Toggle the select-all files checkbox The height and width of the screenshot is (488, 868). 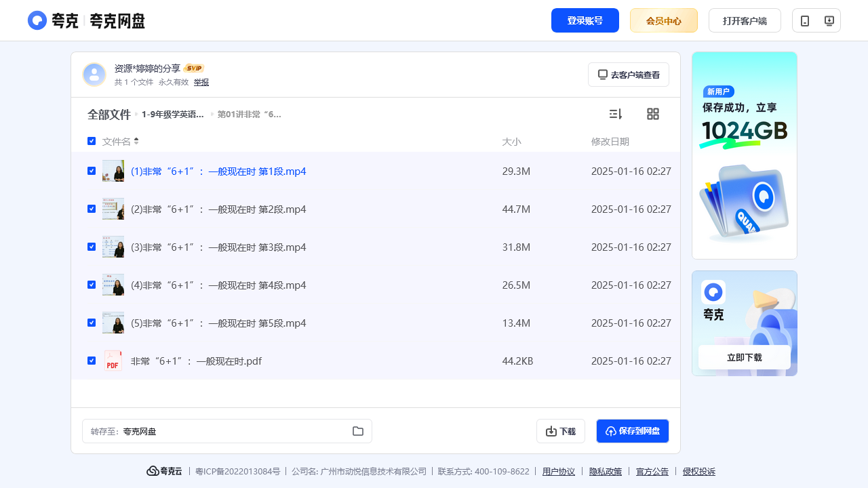(92, 141)
